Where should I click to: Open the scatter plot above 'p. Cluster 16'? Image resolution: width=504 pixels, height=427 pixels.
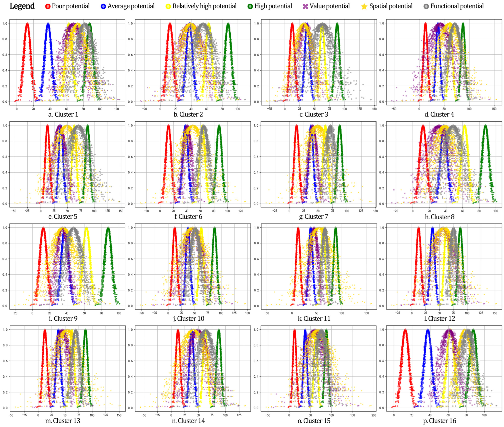point(444,368)
